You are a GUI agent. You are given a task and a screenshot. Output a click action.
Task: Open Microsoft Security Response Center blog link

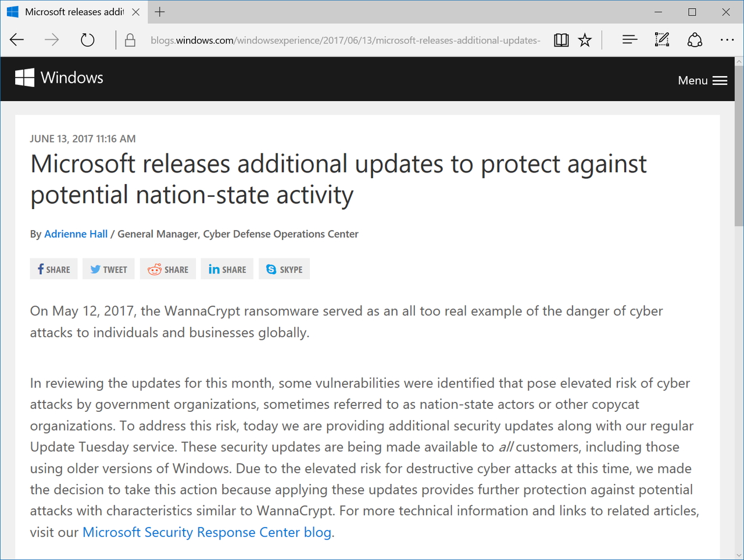click(x=207, y=532)
